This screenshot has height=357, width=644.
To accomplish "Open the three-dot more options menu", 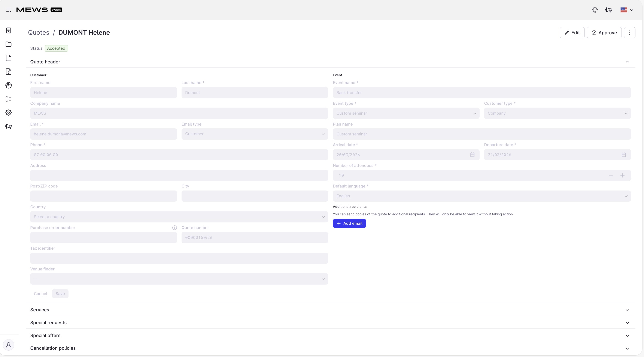I will pyautogui.click(x=629, y=33).
